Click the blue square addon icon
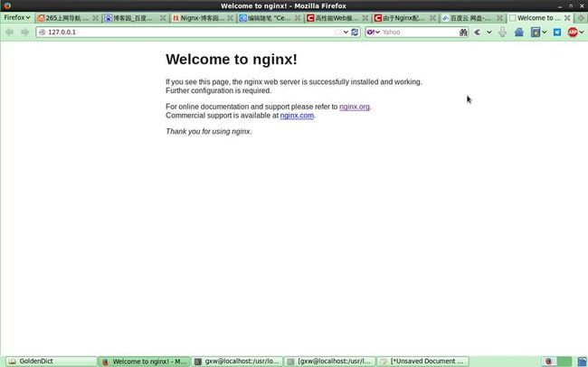The image size is (588, 367). coord(557,33)
